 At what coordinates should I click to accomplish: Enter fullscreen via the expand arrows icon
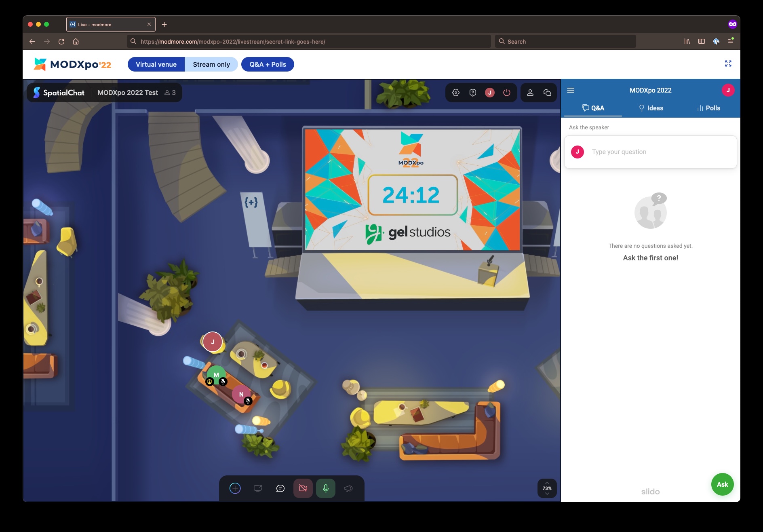point(728,63)
